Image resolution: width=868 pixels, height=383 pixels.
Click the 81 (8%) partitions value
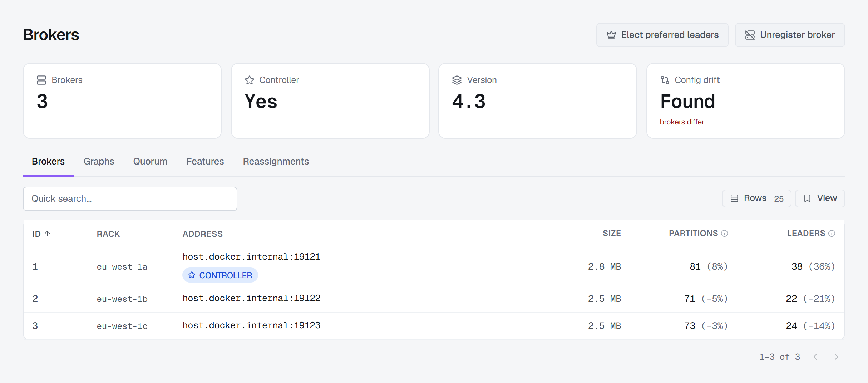coord(709,266)
